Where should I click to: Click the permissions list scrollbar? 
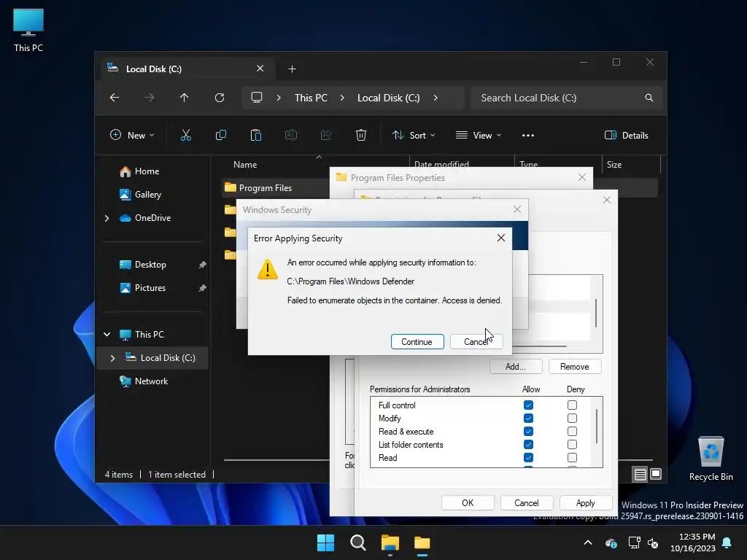(x=597, y=426)
